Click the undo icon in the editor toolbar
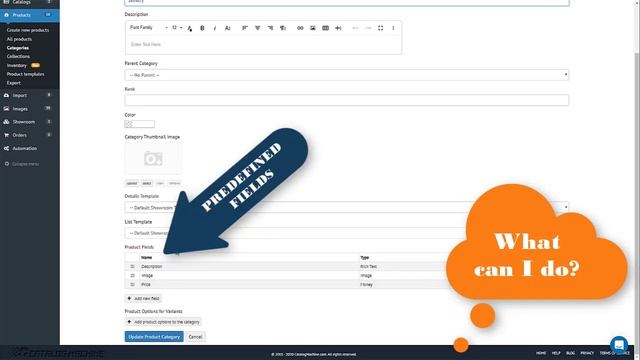The width and height of the screenshot is (640, 360). click(x=355, y=28)
